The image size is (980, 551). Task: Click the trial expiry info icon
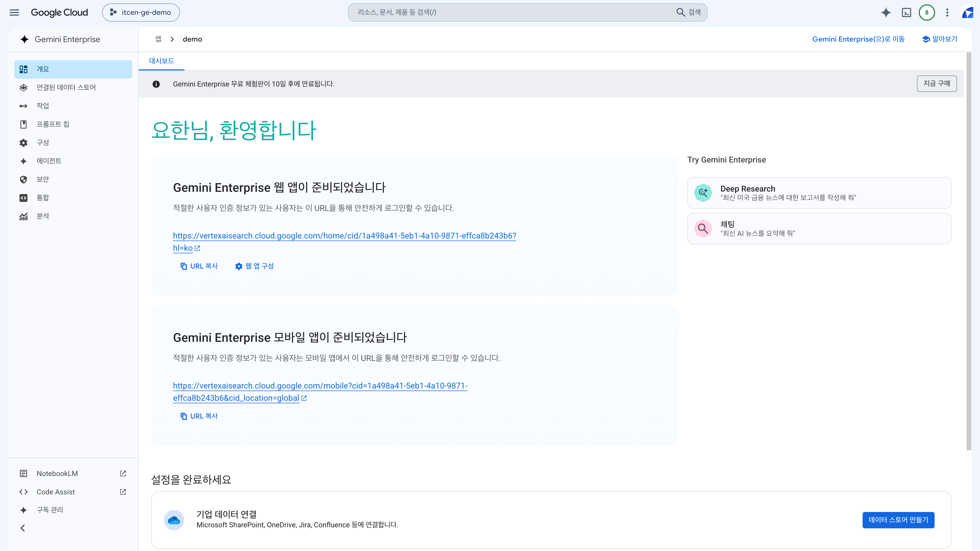click(x=156, y=84)
